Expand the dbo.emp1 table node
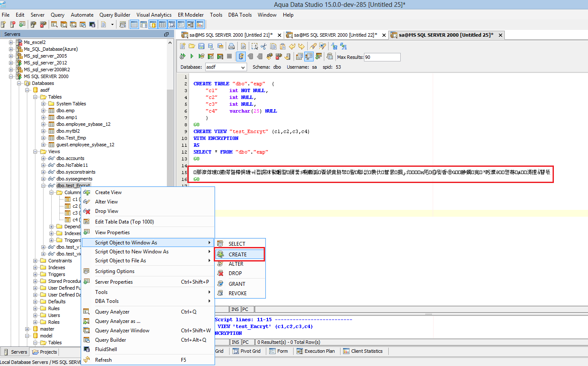 coord(44,117)
